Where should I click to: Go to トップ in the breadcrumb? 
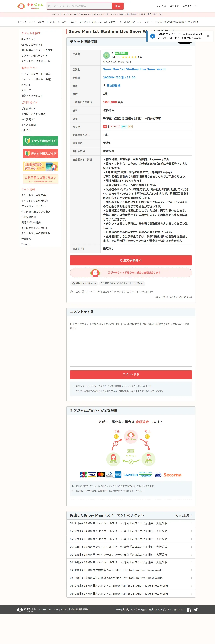21,22
